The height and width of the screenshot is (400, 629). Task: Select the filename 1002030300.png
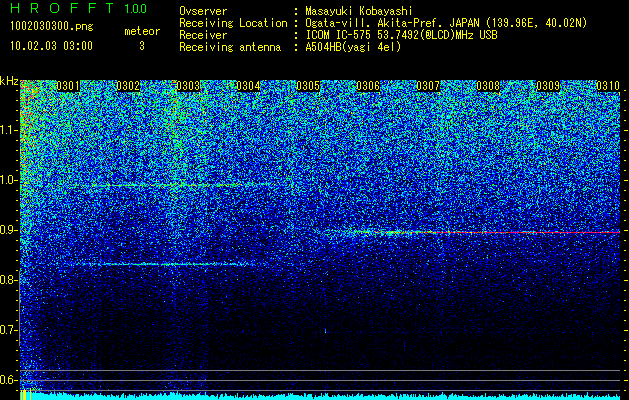pos(52,27)
